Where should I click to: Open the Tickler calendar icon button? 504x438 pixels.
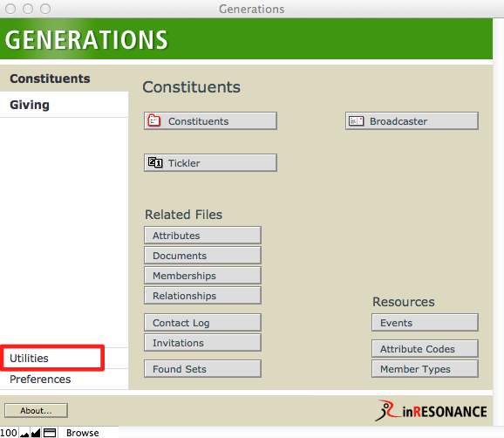pyautogui.click(x=210, y=162)
